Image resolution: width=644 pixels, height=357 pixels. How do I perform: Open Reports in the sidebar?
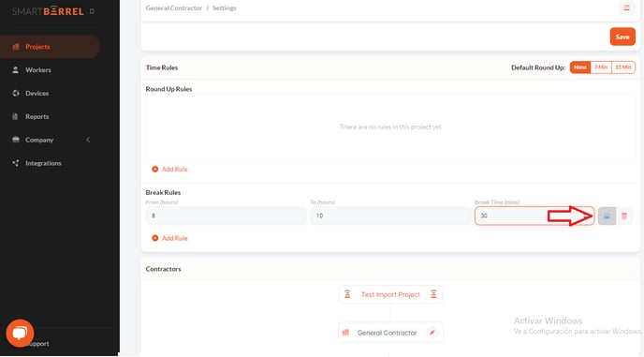[x=37, y=117]
